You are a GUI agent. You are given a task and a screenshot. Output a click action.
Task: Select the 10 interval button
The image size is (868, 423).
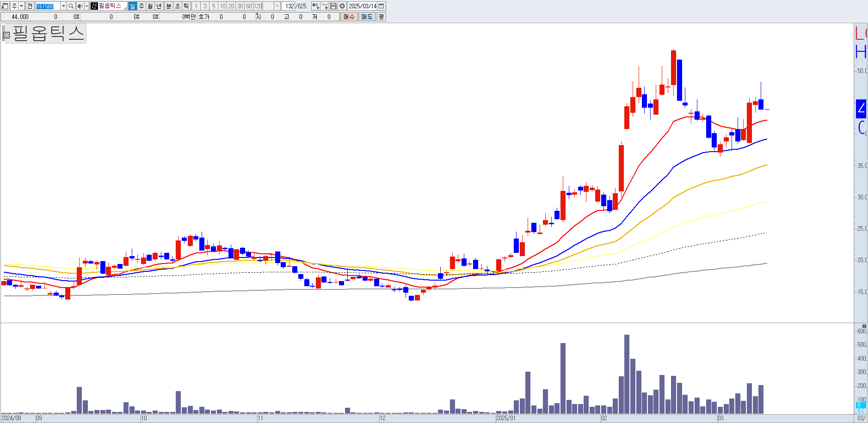[x=222, y=6]
